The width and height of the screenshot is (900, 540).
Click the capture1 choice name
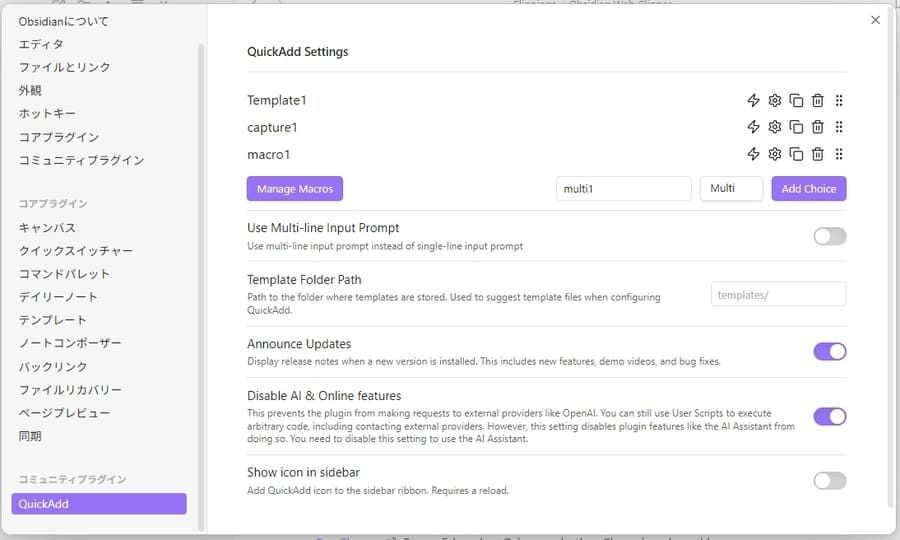point(272,127)
